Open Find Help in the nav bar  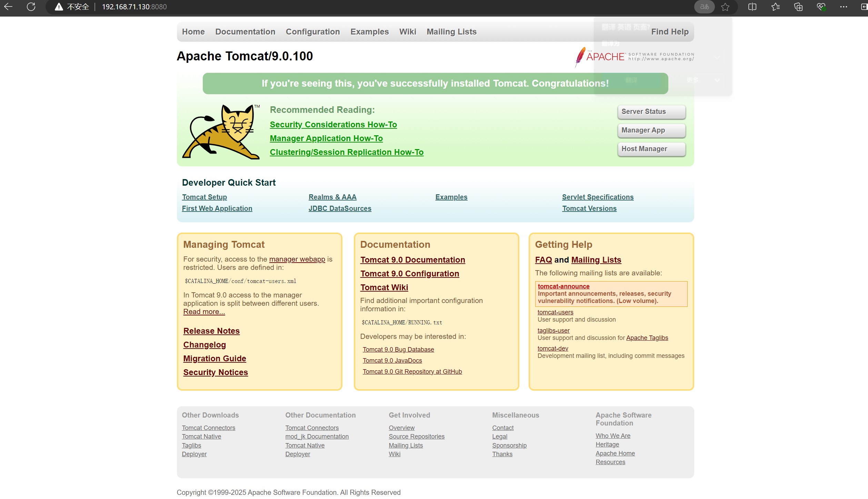[670, 32]
